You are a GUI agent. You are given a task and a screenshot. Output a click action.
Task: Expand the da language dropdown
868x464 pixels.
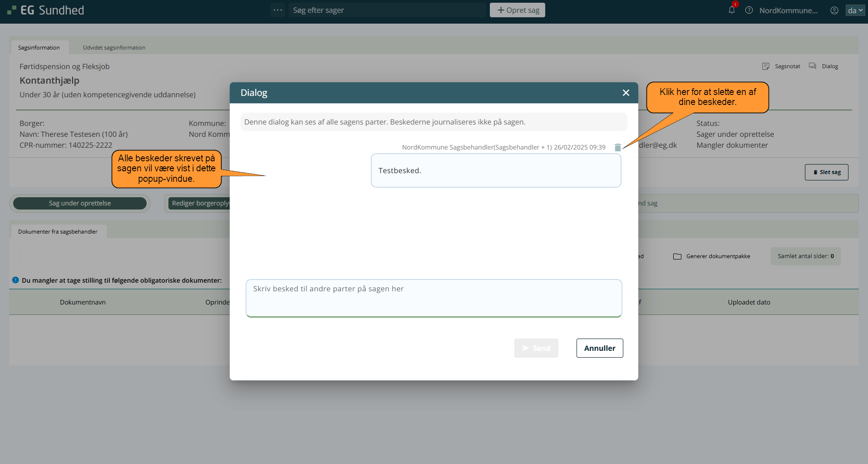click(855, 10)
